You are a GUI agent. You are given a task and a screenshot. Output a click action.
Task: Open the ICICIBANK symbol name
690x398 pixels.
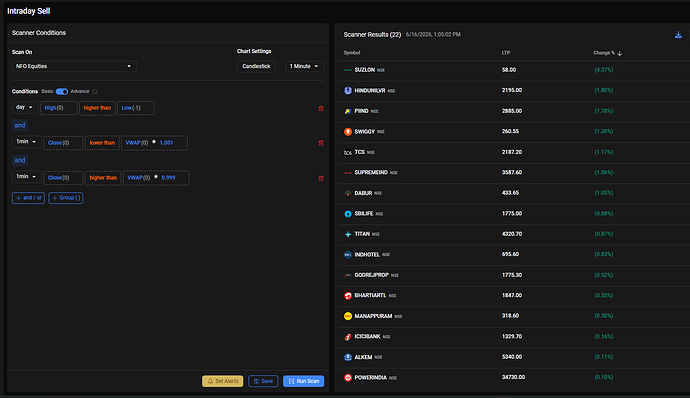(x=367, y=336)
